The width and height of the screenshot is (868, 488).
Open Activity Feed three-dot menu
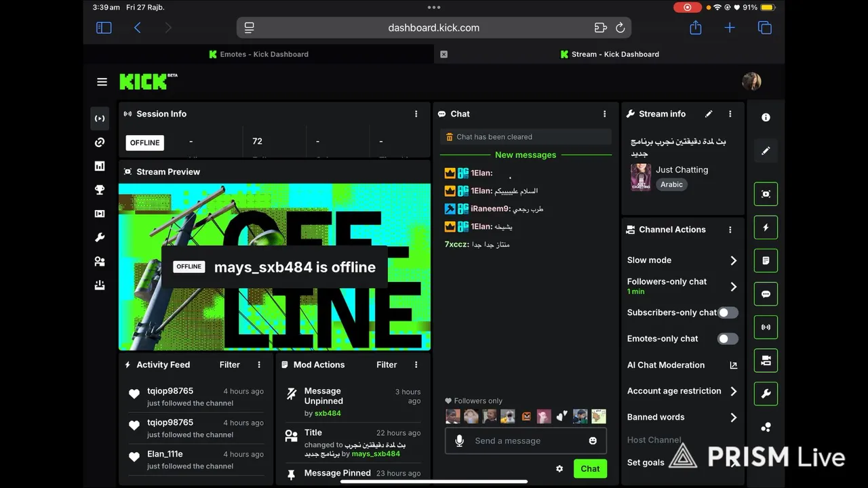259,365
